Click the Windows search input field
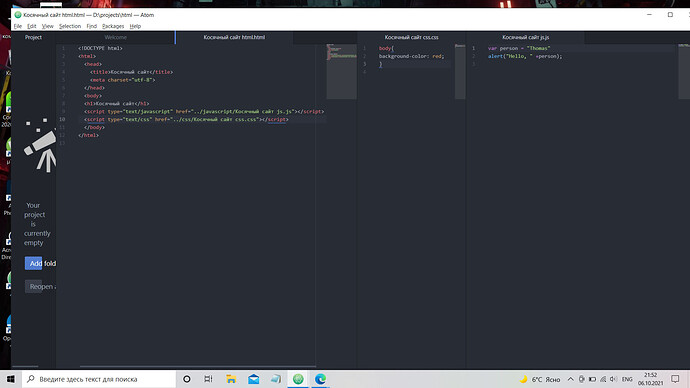The width and height of the screenshot is (690, 388). tap(99, 379)
